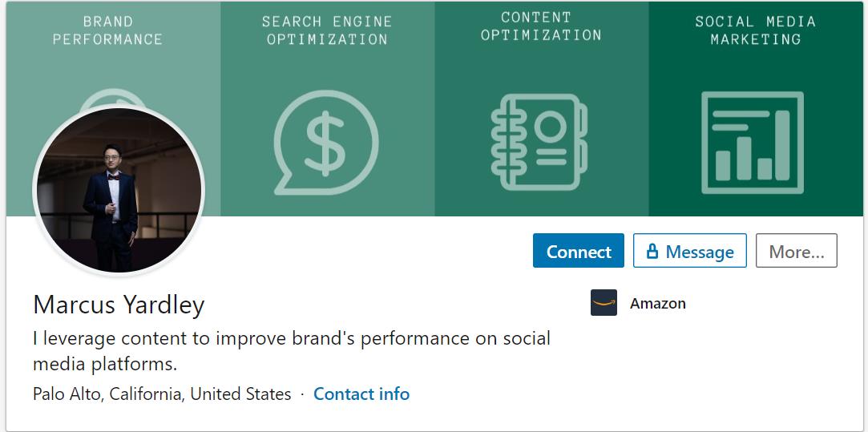This screenshot has height=432, width=868.
Task: Click the Palo Alto, California location text
Action: point(162,394)
